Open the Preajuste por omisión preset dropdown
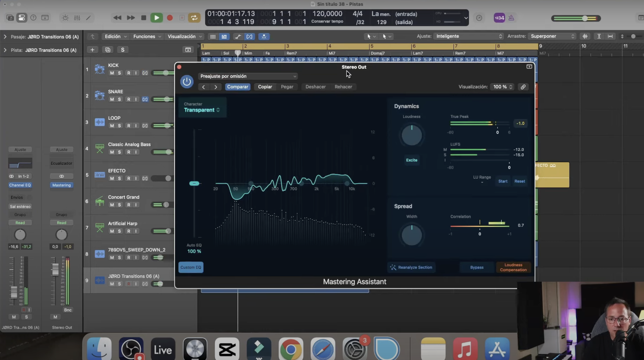644x360 pixels. click(x=248, y=76)
